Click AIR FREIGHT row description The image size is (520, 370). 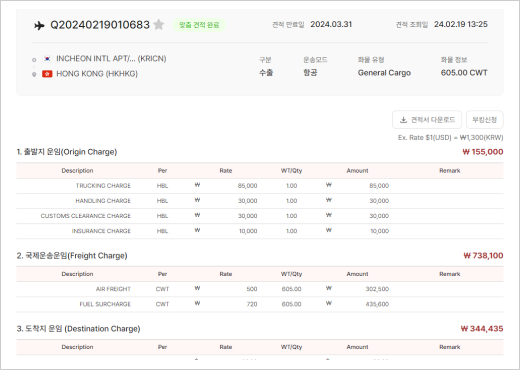[x=113, y=289]
